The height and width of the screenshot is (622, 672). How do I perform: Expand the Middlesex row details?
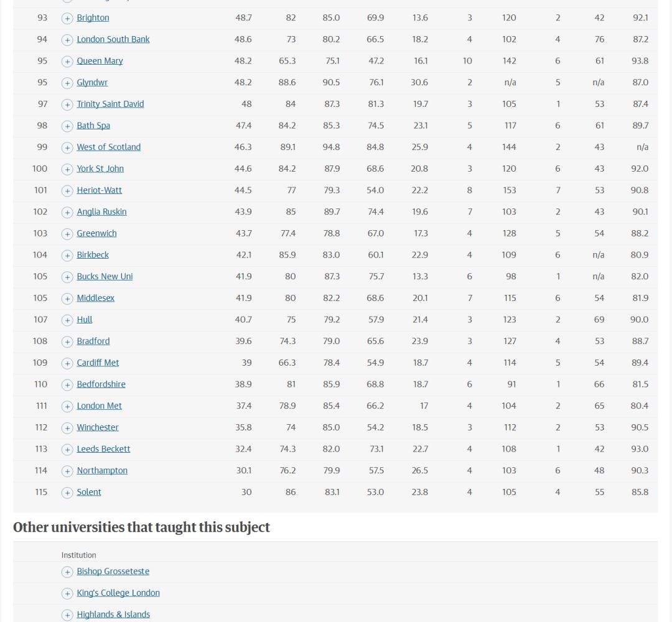pyautogui.click(x=67, y=299)
